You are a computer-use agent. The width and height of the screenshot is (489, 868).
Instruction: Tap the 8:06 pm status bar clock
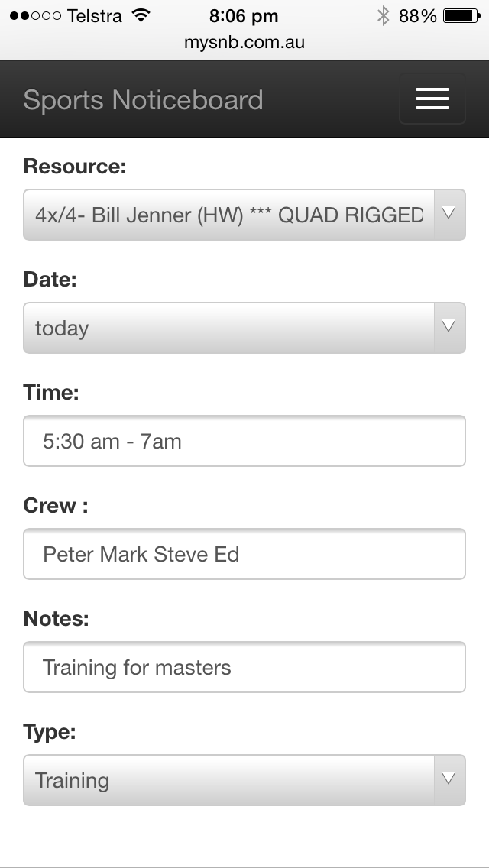click(244, 15)
